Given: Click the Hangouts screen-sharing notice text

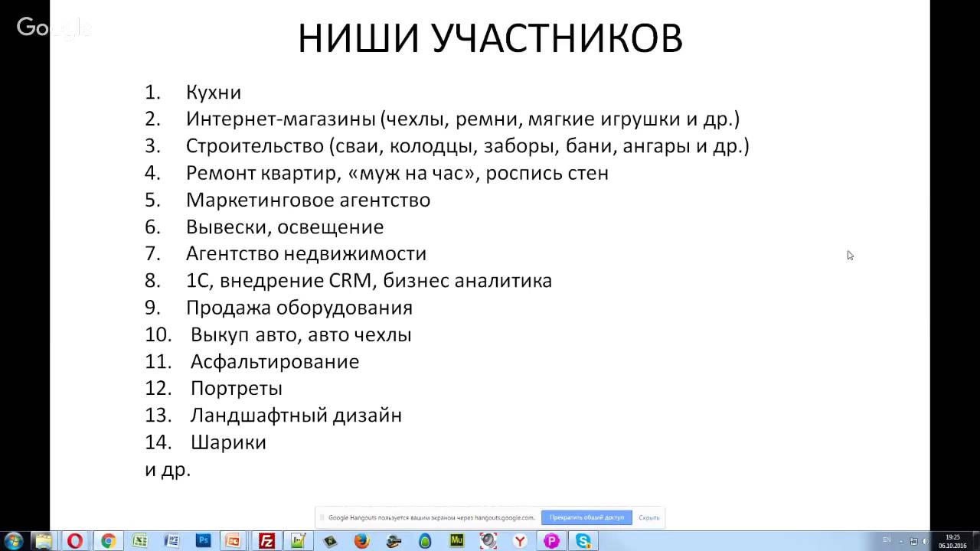Looking at the screenshot, I should tap(431, 517).
